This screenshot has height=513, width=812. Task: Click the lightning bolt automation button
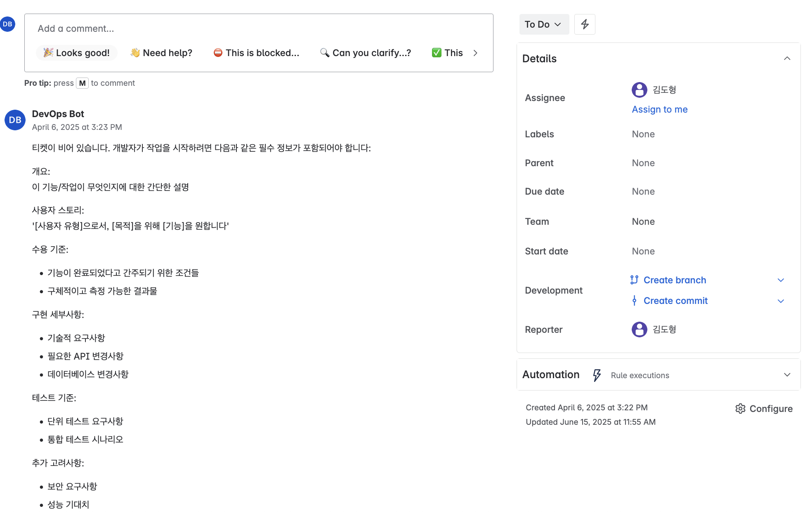point(584,24)
